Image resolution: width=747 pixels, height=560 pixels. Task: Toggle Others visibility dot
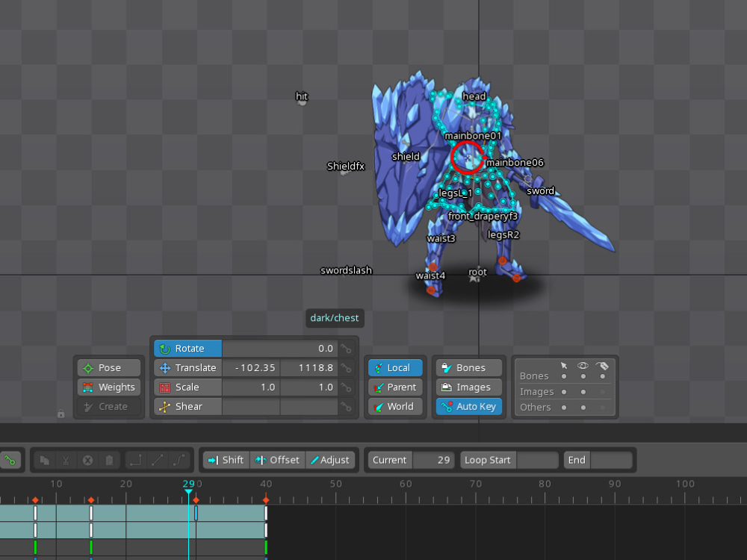[583, 408]
